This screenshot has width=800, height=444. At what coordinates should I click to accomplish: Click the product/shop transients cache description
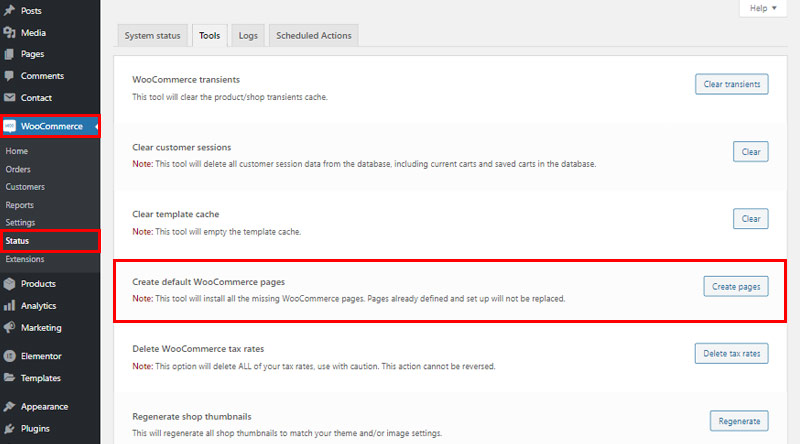click(230, 97)
